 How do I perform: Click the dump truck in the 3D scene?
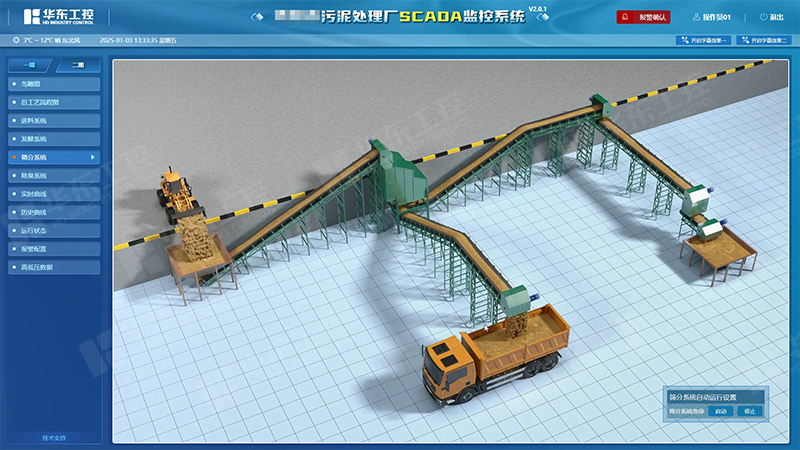click(x=492, y=359)
